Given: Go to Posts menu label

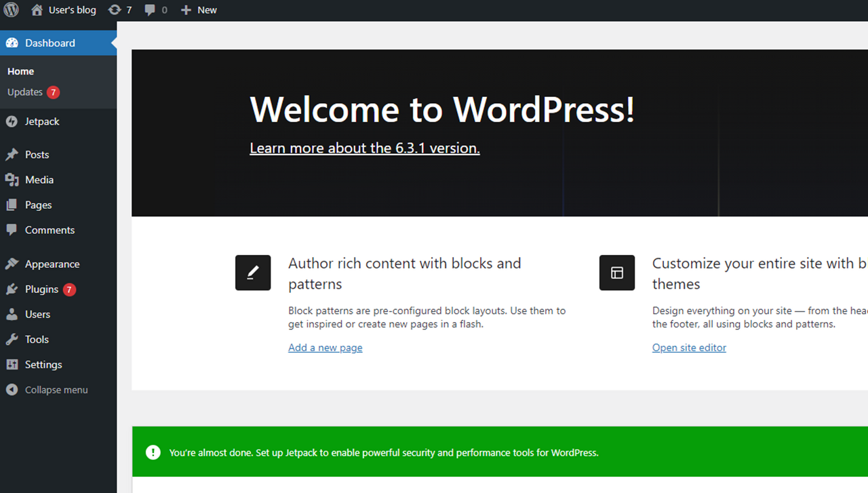Looking at the screenshot, I should [37, 155].
